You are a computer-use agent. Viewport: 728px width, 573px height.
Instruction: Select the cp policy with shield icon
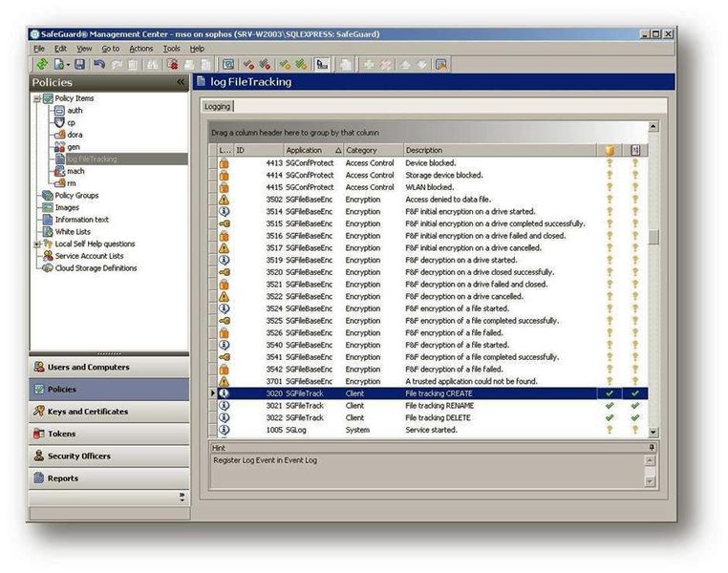(71, 122)
